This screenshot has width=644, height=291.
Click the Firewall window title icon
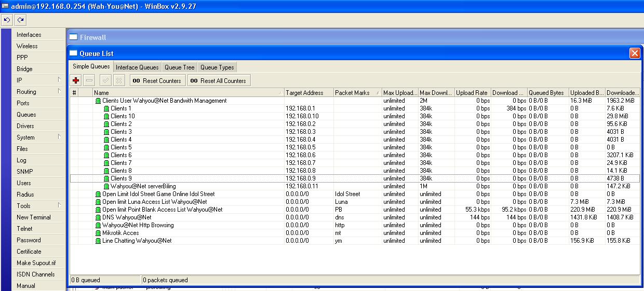click(x=74, y=37)
